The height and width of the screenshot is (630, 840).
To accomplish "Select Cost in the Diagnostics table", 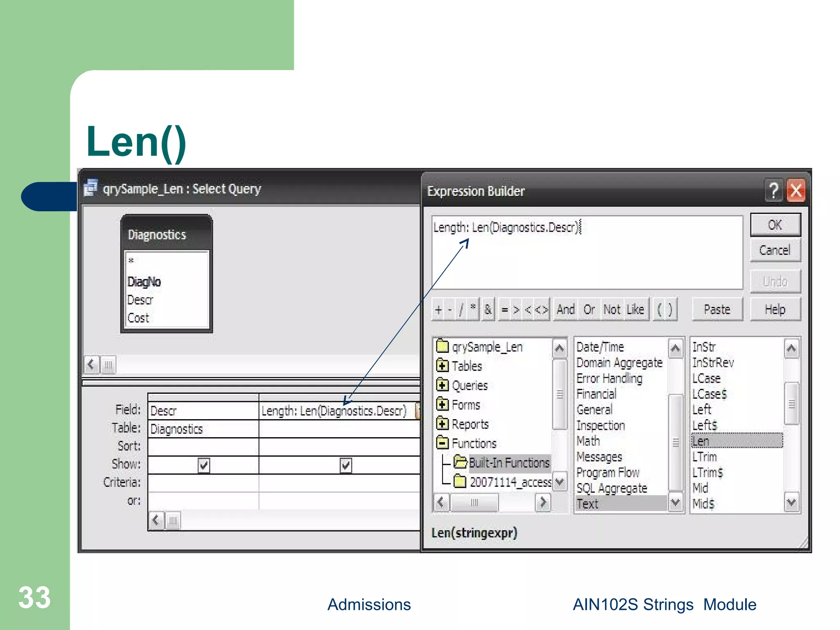I will pos(138,318).
